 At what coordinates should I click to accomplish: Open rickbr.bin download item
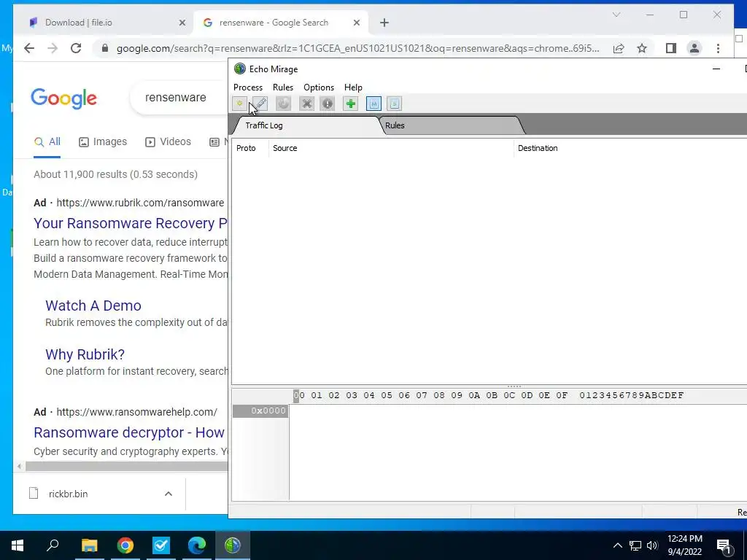point(68,494)
